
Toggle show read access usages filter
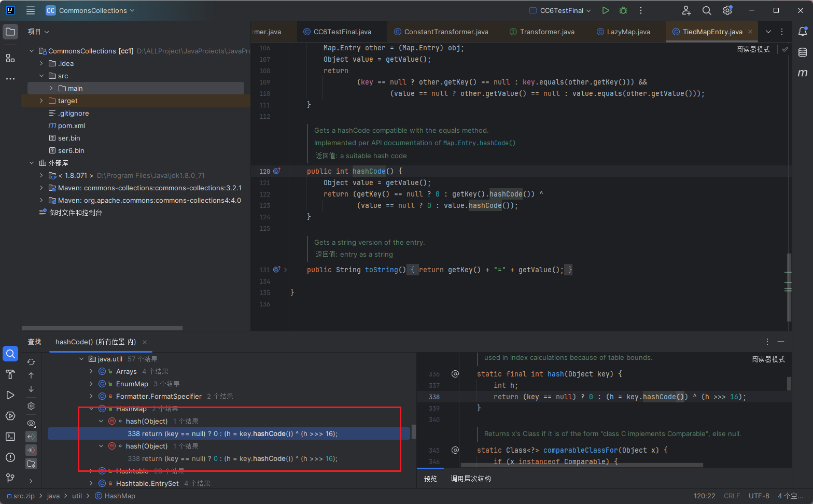pyautogui.click(x=31, y=437)
